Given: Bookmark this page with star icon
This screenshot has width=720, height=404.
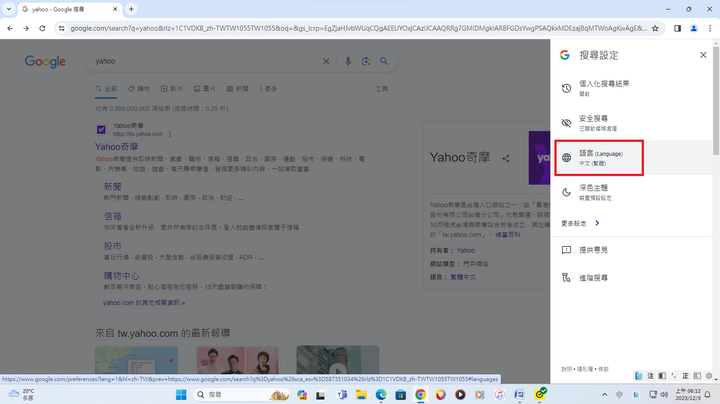Looking at the screenshot, I should tap(655, 28).
